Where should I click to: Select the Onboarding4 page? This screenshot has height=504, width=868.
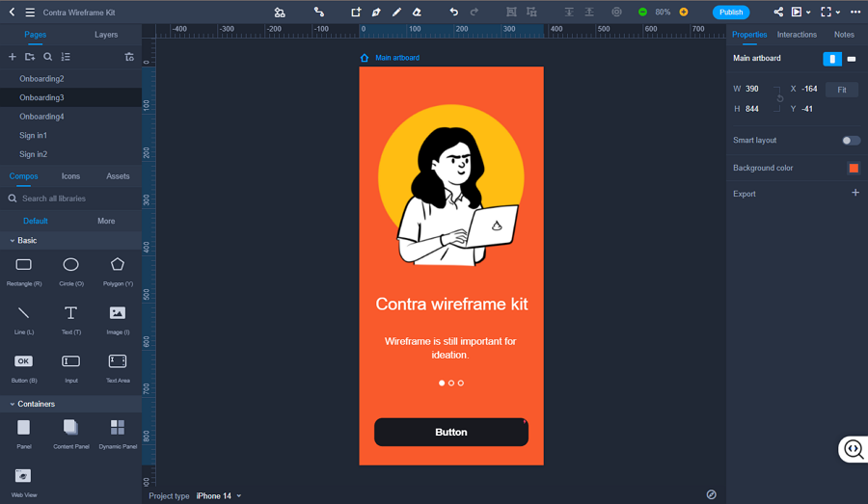coord(70,117)
